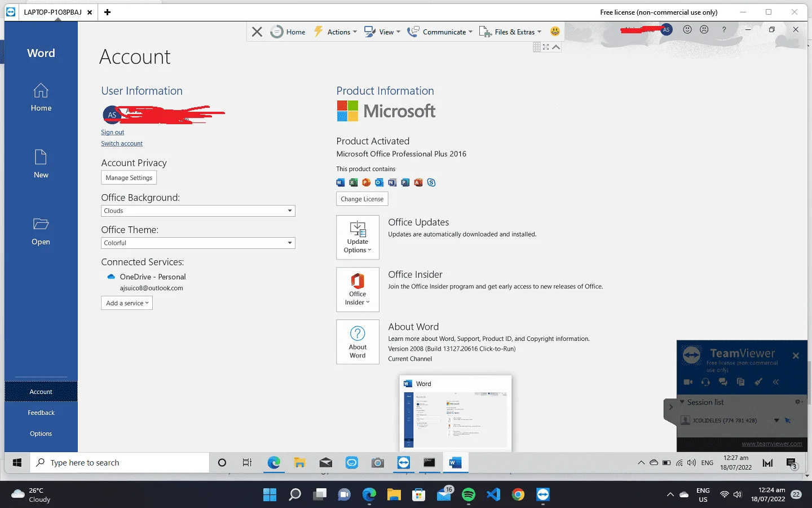Screen dimensions: 812x508
Task: Click the file transfer icon in TeamViewer panel
Action: (x=740, y=382)
